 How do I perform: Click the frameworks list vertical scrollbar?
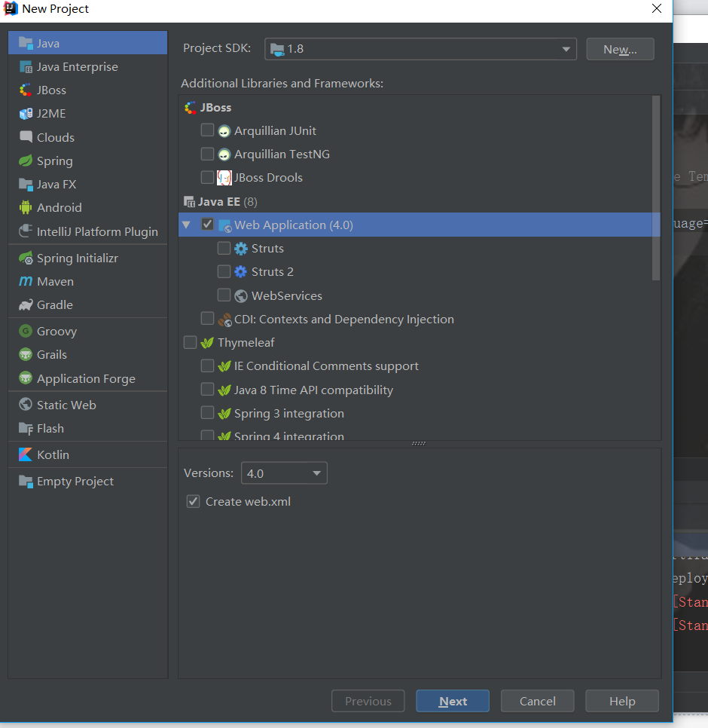pyautogui.click(x=655, y=188)
